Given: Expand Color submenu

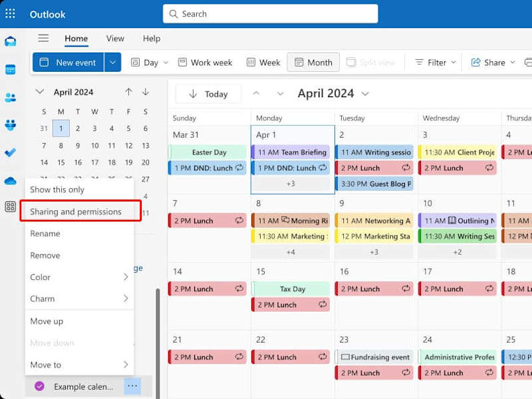Looking at the screenshot, I should pos(79,277).
